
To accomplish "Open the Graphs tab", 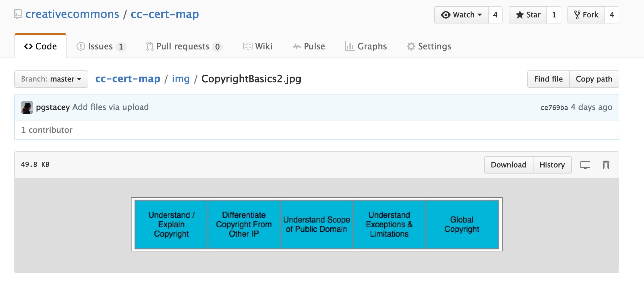I will pyautogui.click(x=366, y=46).
